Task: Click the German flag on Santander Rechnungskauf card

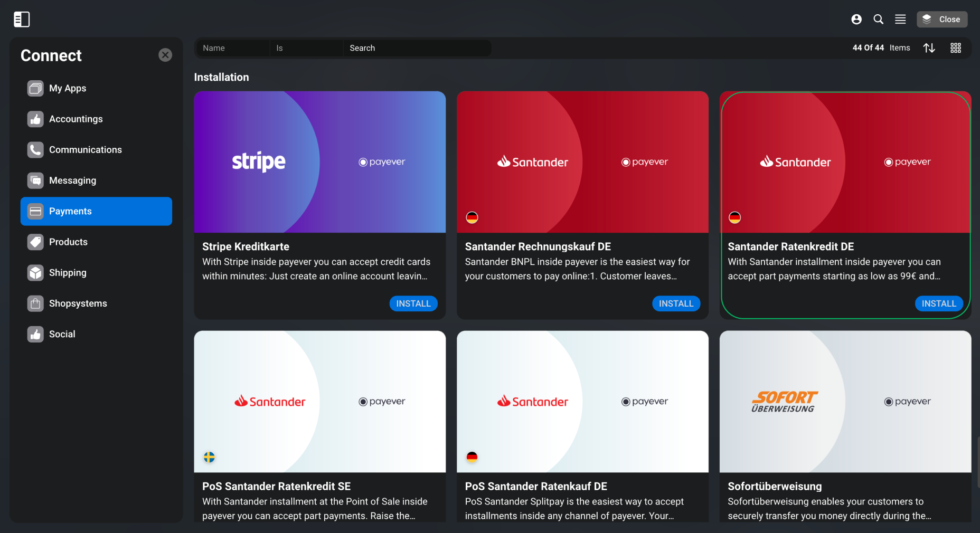Action: (x=472, y=217)
